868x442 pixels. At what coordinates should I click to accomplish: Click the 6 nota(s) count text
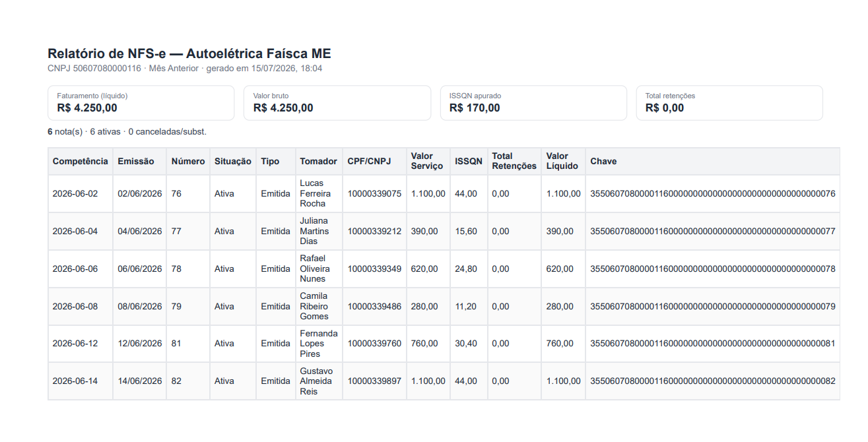pyautogui.click(x=65, y=132)
